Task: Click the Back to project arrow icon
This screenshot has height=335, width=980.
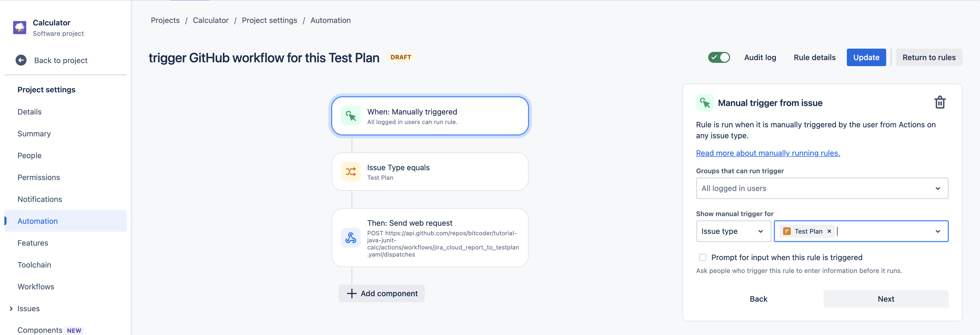Action: (21, 60)
